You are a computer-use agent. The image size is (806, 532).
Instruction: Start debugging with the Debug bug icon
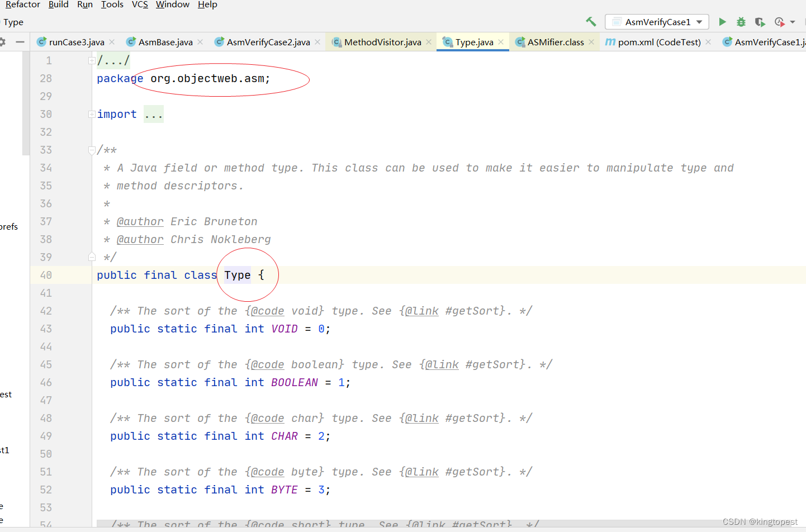(x=741, y=21)
